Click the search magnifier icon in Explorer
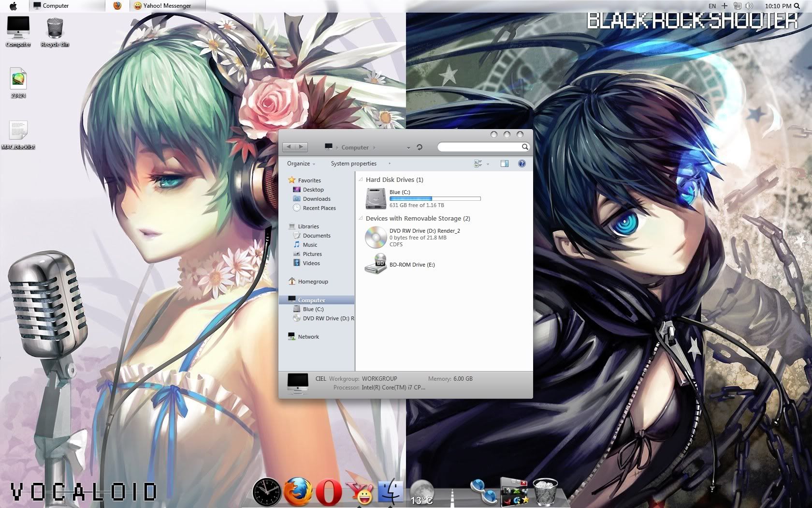The image size is (812, 508). coord(525,147)
